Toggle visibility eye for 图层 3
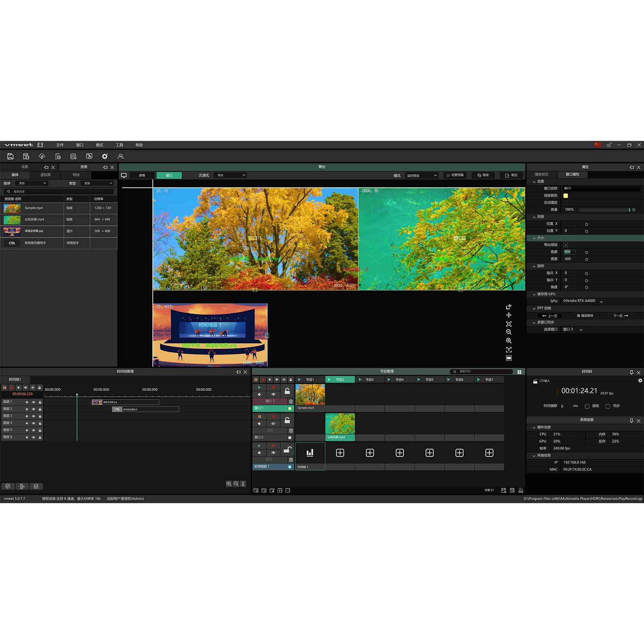The width and height of the screenshot is (644, 644). [x=33, y=416]
